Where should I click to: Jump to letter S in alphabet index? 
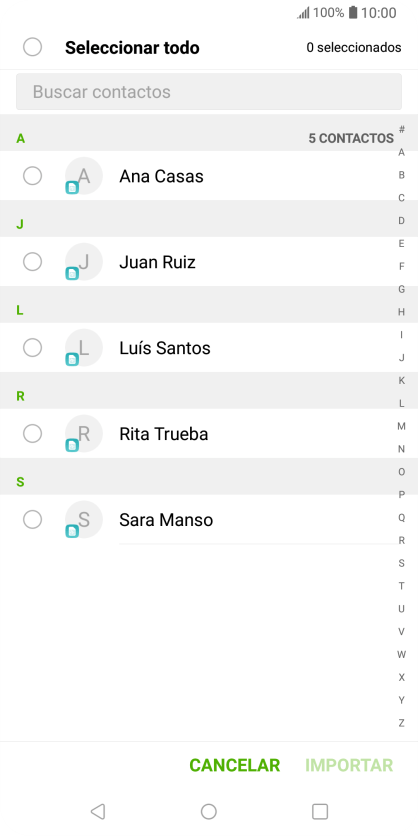(401, 563)
